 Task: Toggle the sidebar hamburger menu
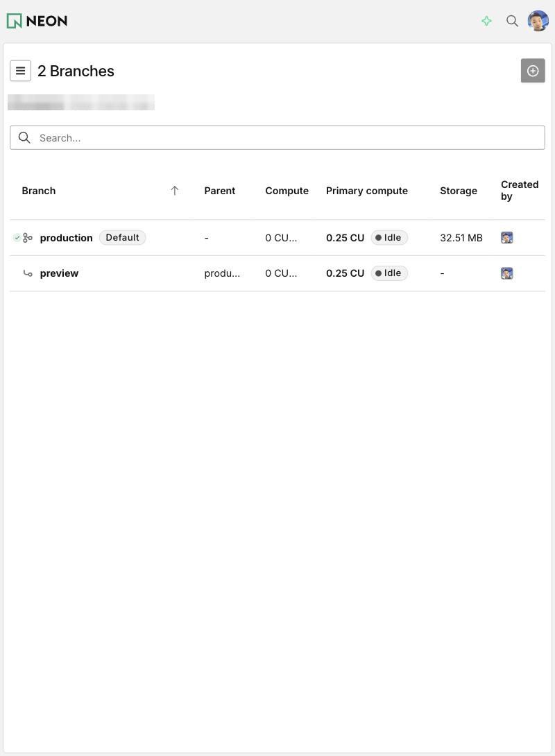click(20, 71)
